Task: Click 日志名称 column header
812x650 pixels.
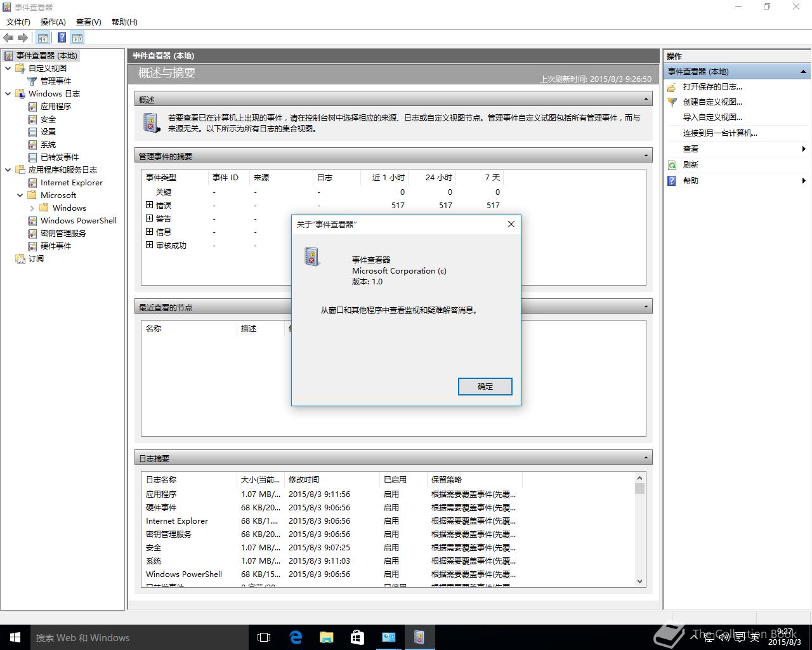Action: tap(188, 479)
